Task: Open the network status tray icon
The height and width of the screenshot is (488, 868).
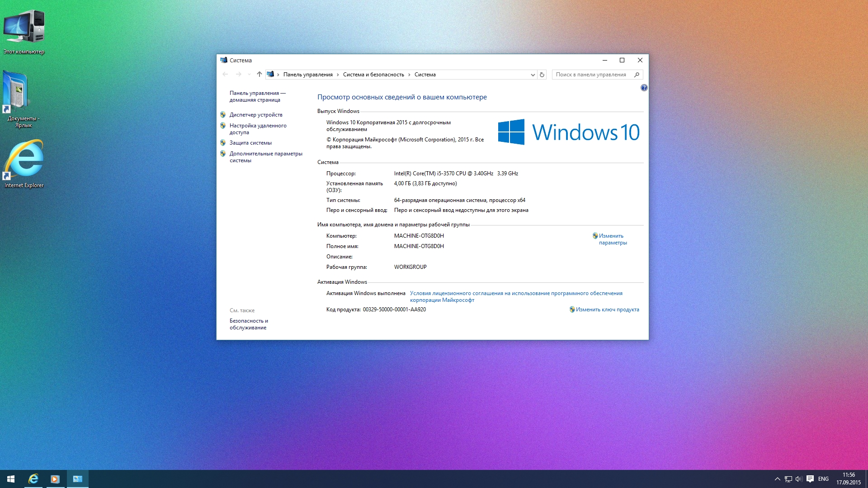Action: pos(788,479)
